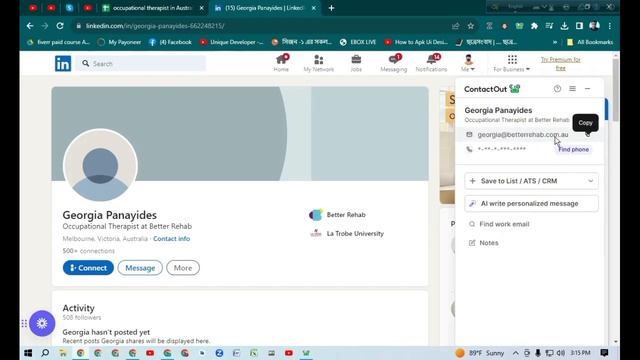Open browser extensions puzzle icon
The height and width of the screenshot is (360, 640).
click(534, 26)
